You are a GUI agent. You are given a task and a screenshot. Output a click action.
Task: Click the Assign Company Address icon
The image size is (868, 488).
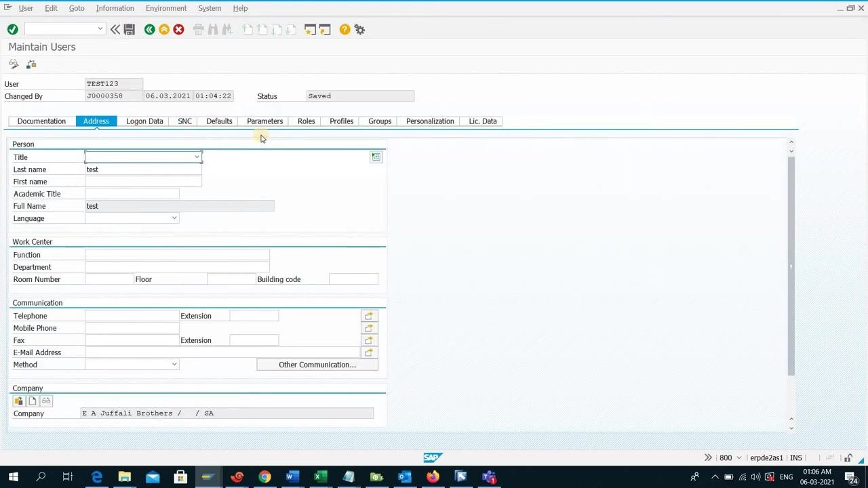coord(18,401)
